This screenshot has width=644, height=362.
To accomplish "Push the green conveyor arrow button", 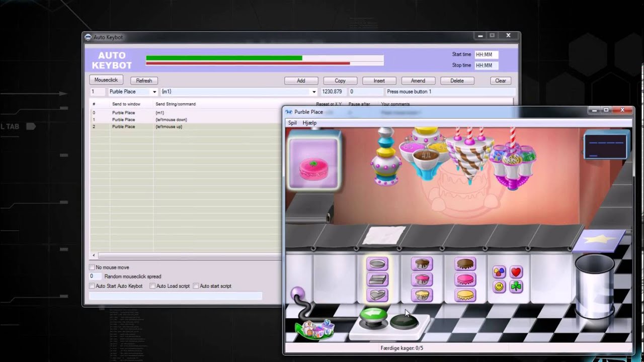I will tap(374, 317).
